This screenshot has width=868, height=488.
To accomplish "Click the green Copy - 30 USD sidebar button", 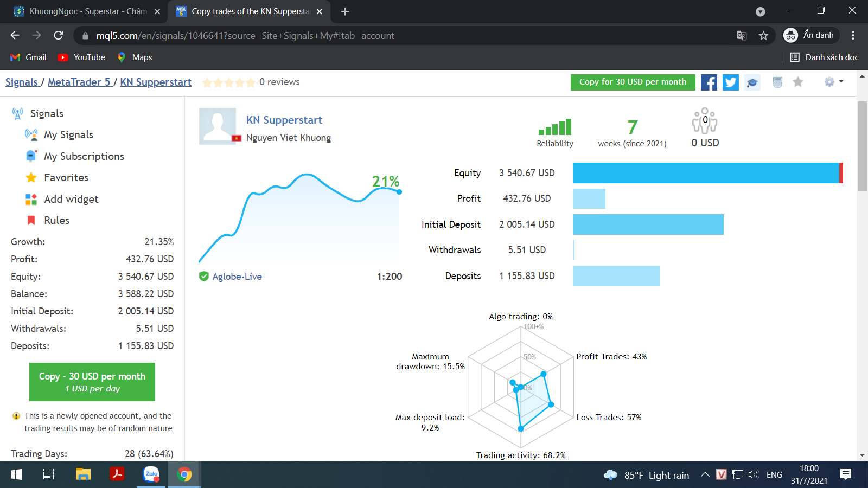I will 92,382.
